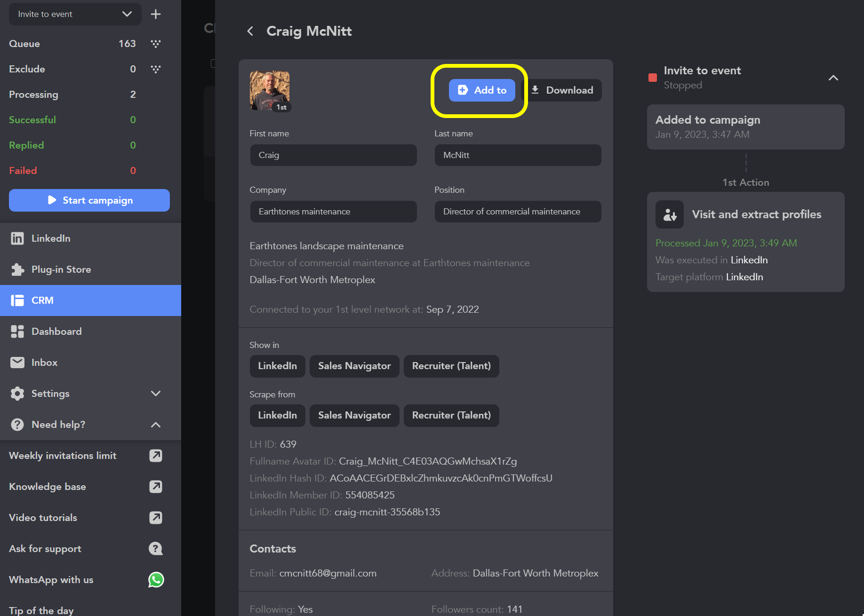Click the Visit and extract profiles icon
Screen dimensions: 864x616
pyautogui.click(x=669, y=214)
